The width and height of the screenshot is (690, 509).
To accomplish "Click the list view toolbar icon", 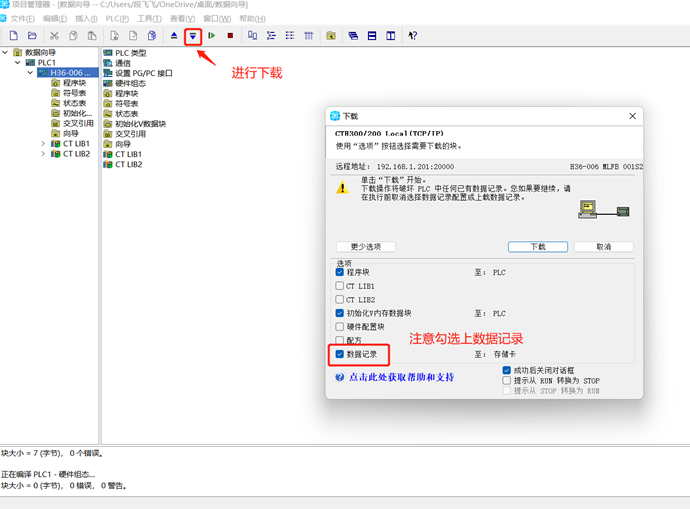I will pyautogui.click(x=271, y=36).
